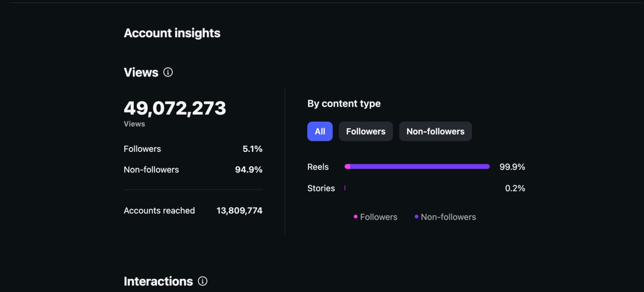
Task: Click the 49,072,273 total views number
Action: pyautogui.click(x=175, y=108)
